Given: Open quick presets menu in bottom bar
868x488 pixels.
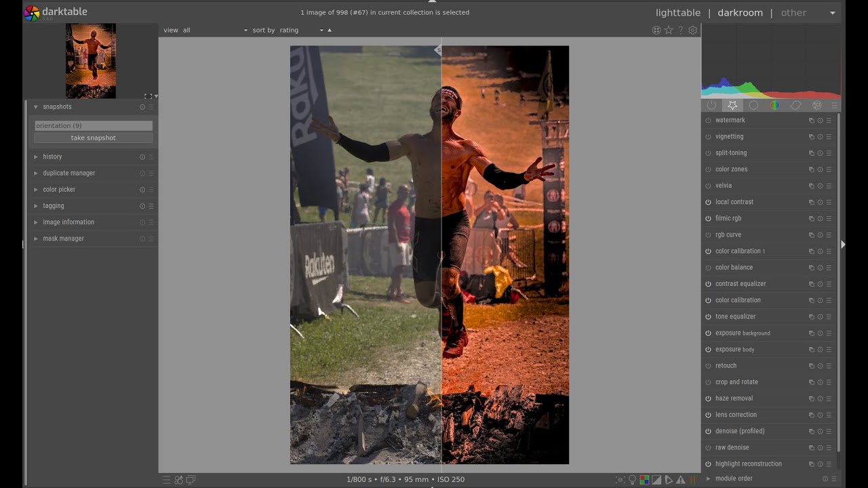Looking at the screenshot, I should 166,480.
